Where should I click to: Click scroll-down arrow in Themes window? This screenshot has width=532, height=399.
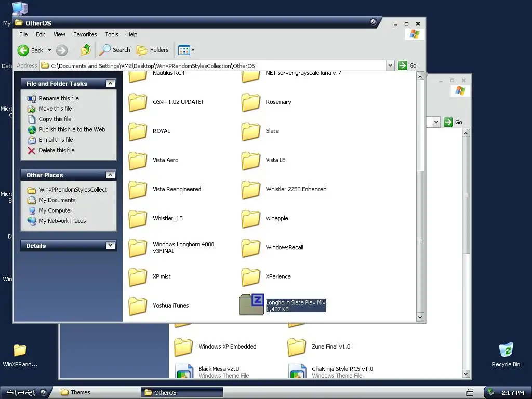pyautogui.click(x=466, y=374)
